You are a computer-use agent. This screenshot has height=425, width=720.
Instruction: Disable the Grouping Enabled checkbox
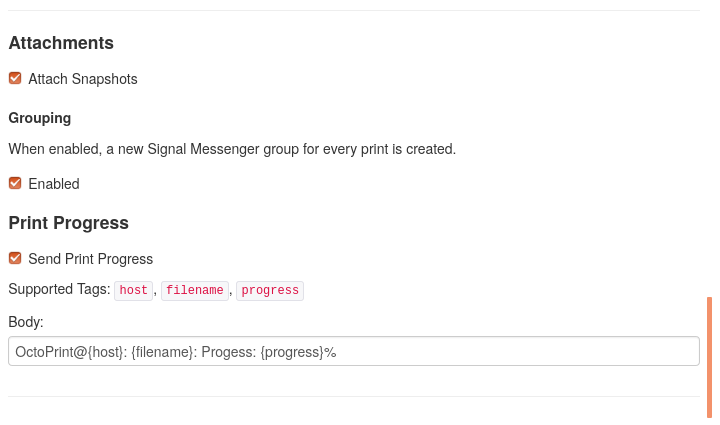[x=15, y=183]
